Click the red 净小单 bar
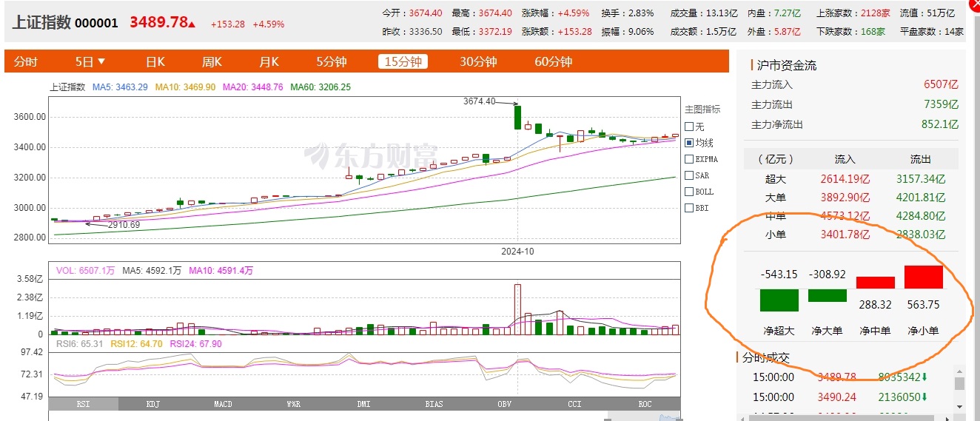Screen dimensions: 980x421 tap(924, 277)
